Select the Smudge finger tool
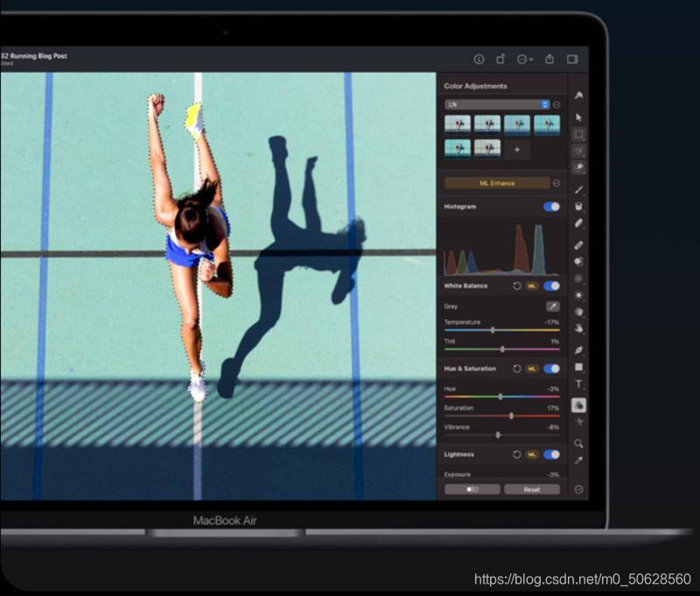Viewport: 700px width, 596px height. point(578,328)
